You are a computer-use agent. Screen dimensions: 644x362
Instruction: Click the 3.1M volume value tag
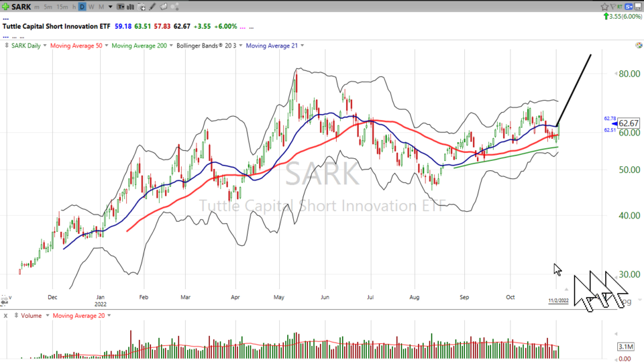[626, 347]
